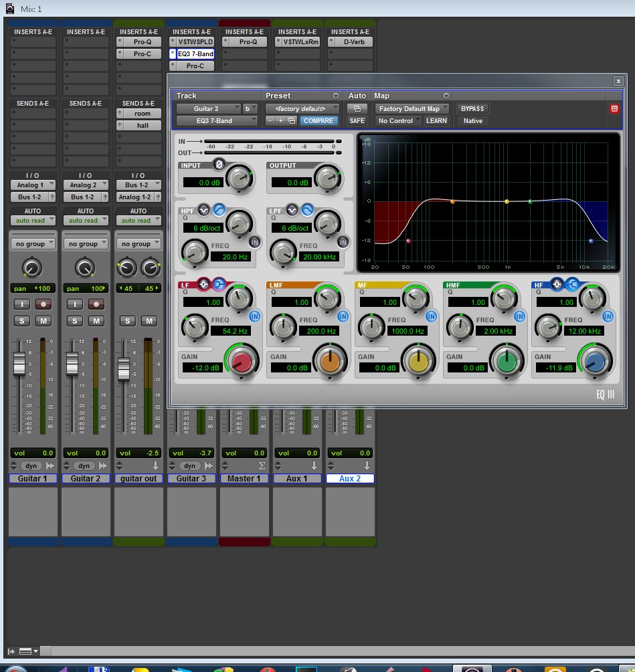
Task: Open the Preset menu arrow
Action: click(336, 96)
